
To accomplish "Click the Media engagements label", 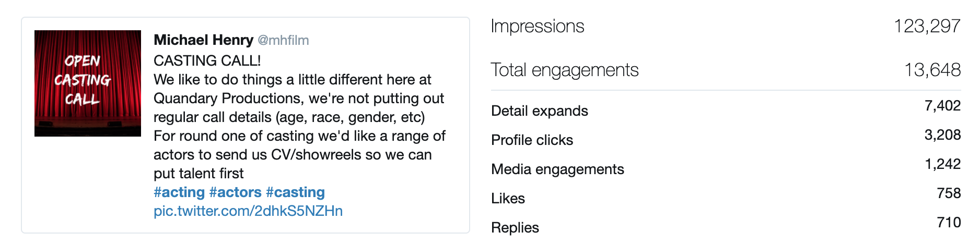I will pos(558,169).
